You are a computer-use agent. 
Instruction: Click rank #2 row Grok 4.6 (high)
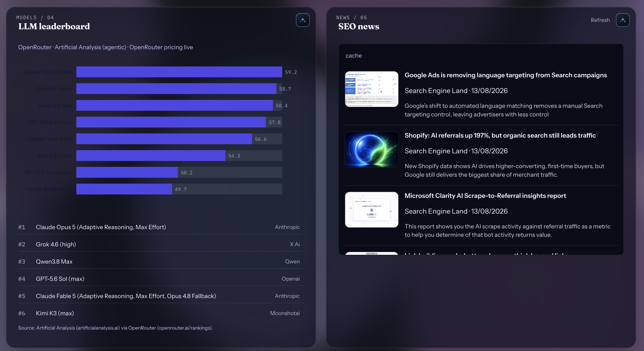(x=161, y=244)
